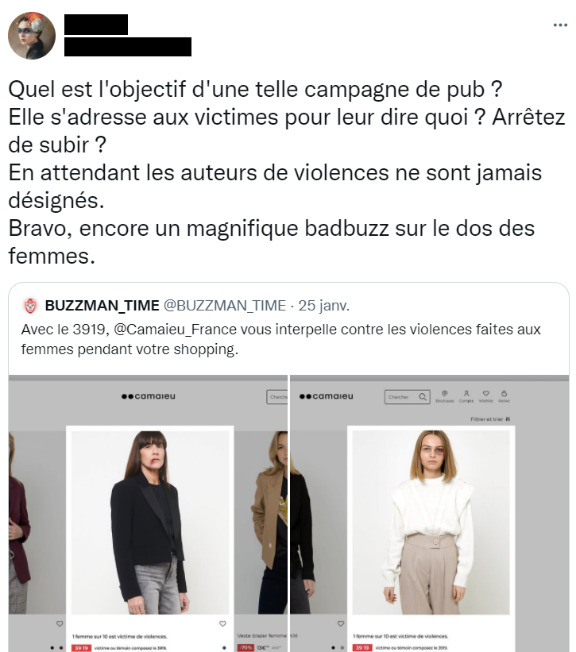576x652 pixels.
Task: Click the magnifier in the Chercher search box
Action: click(423, 397)
